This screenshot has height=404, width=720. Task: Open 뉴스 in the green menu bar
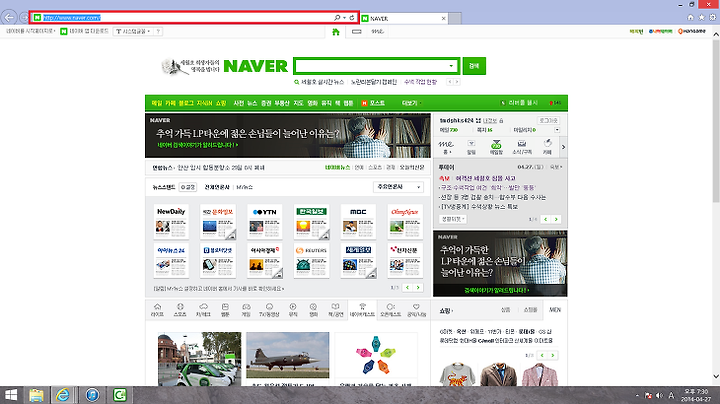[252, 103]
